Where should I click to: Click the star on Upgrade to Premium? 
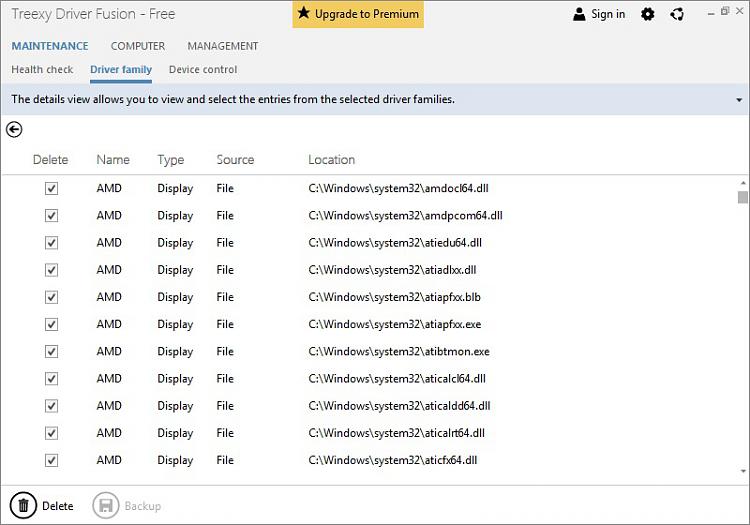click(303, 13)
